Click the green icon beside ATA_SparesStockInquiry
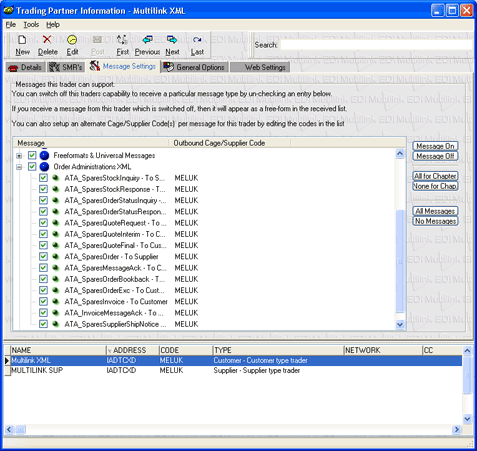 56,178
